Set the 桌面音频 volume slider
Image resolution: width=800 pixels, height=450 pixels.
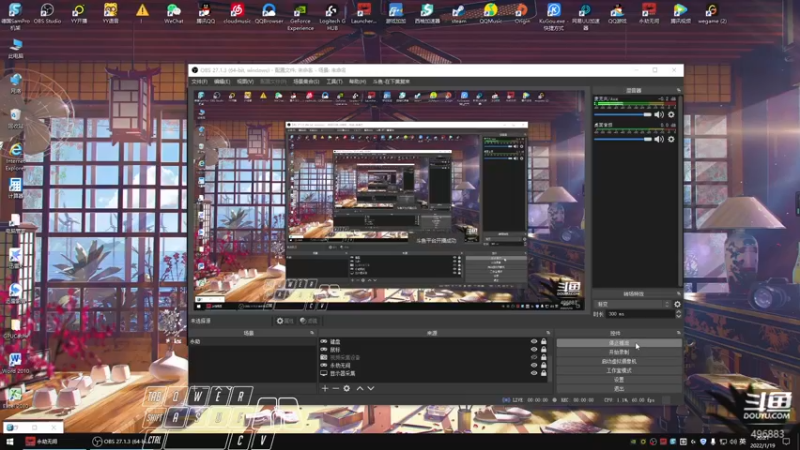(x=622, y=139)
